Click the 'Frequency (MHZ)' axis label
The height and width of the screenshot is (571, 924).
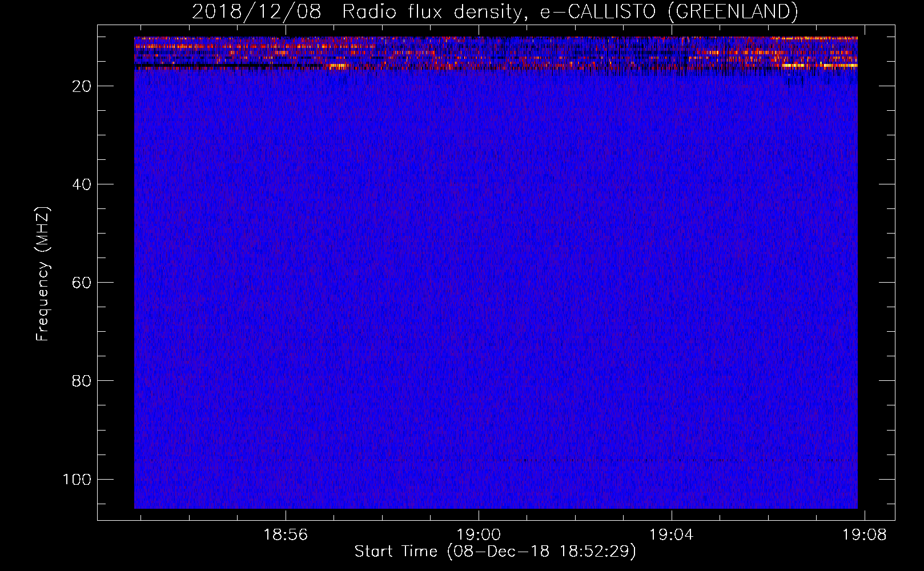[x=43, y=274]
